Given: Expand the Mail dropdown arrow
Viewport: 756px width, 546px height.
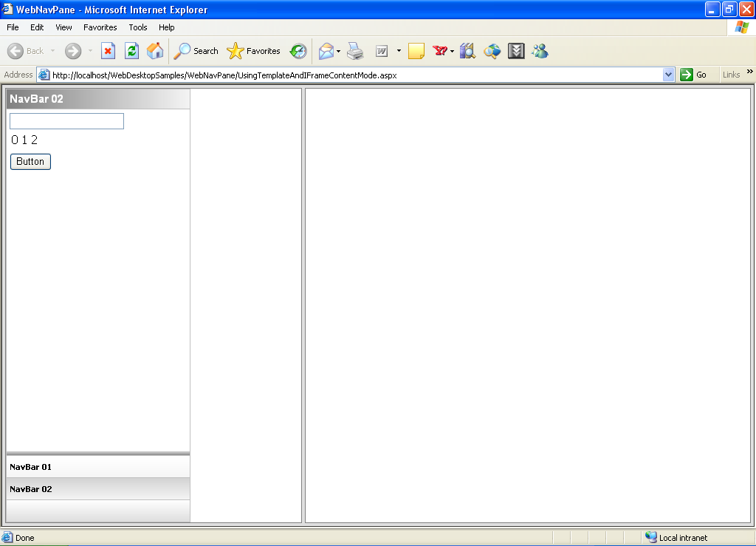Looking at the screenshot, I should click(338, 51).
